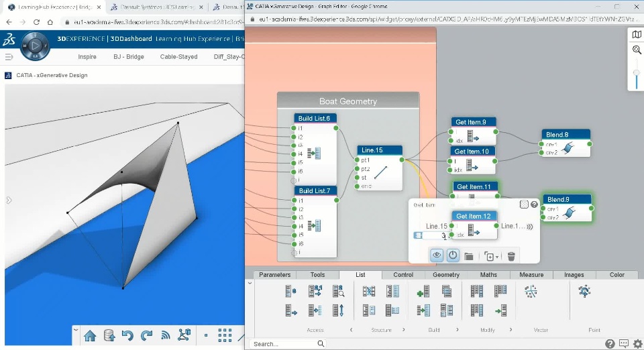This screenshot has height=350, width=644.
Task: Switch to the Parameters palette tab
Action: tap(275, 275)
